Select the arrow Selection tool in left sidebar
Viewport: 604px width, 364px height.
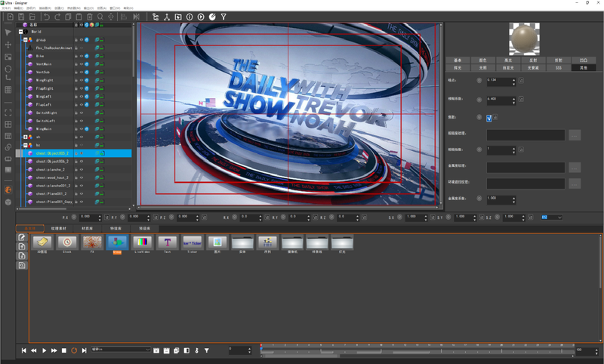(x=8, y=32)
